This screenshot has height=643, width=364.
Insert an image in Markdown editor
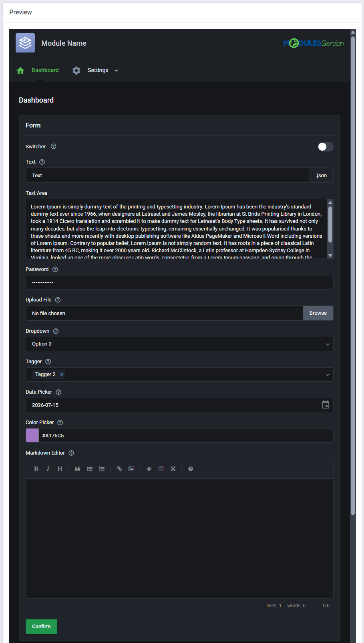point(131,469)
